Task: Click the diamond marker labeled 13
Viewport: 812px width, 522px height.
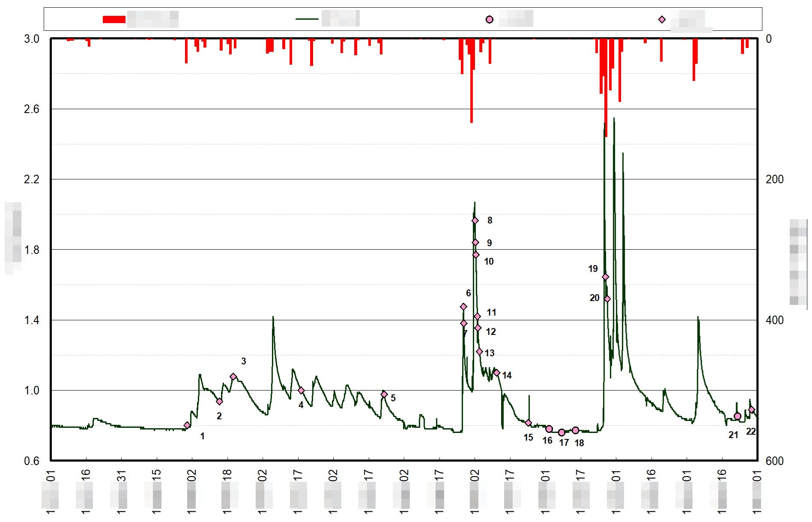Action: point(480,352)
